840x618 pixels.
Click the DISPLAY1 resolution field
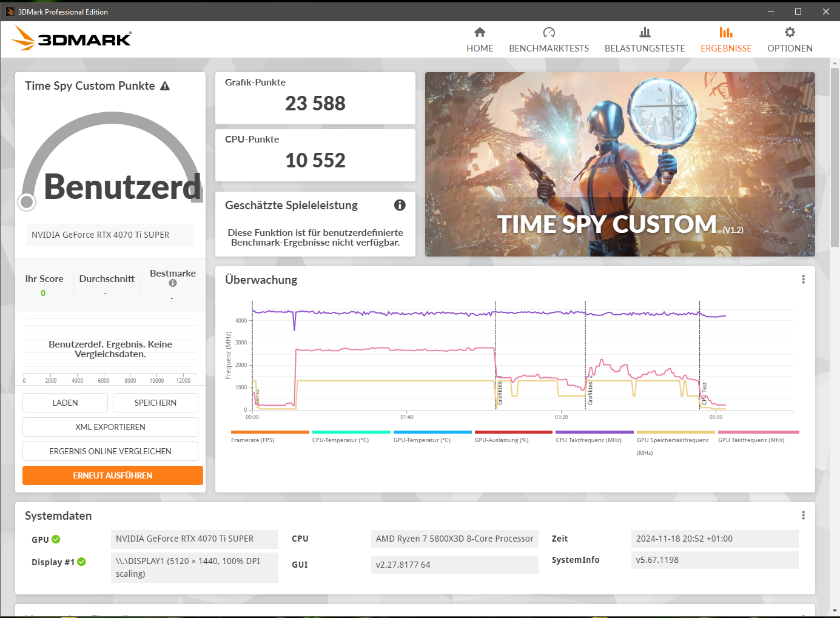pyautogui.click(x=195, y=567)
